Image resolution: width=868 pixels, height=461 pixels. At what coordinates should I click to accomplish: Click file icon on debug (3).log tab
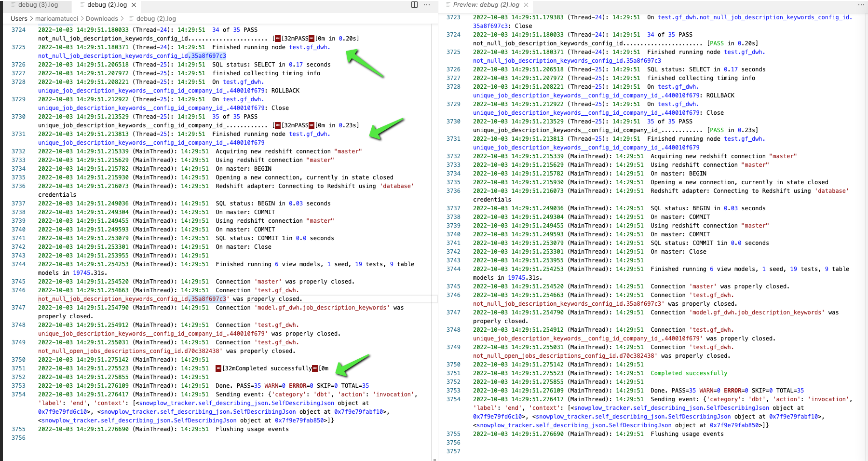coord(14,5)
